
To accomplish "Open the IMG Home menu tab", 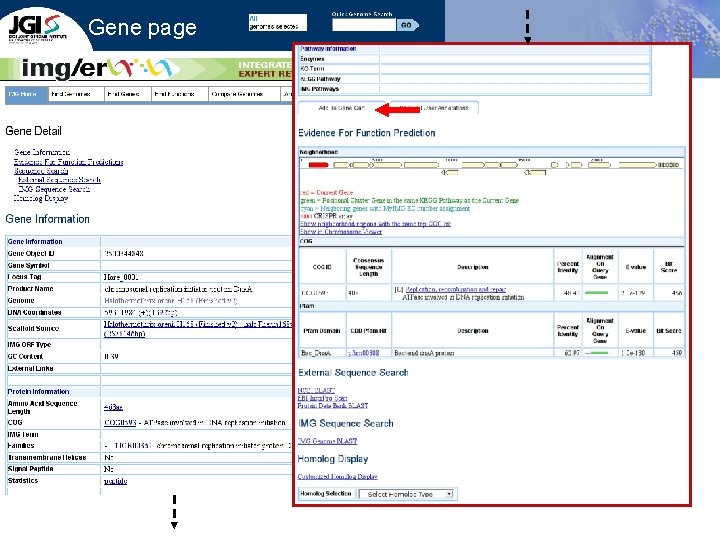I will 26,94.
